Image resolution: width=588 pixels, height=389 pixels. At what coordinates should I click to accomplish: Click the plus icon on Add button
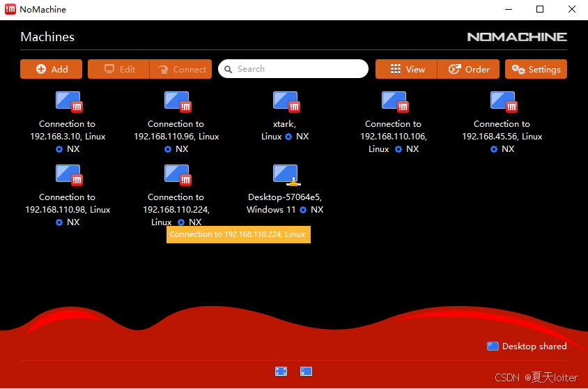coord(41,69)
